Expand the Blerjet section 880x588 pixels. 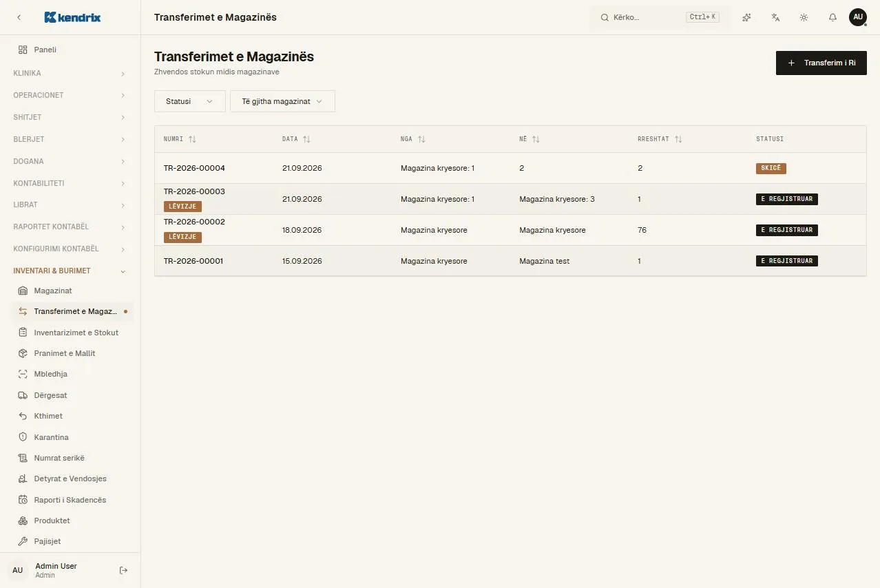coord(70,139)
